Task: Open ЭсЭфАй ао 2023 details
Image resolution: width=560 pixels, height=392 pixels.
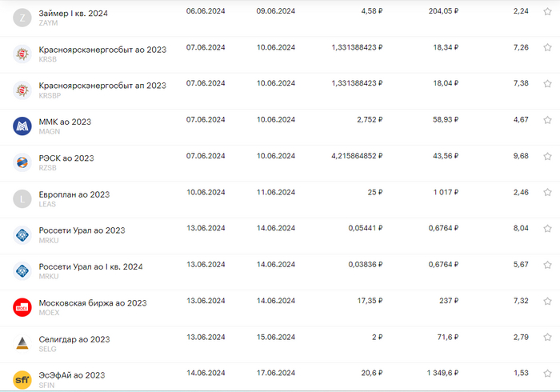Action: pos(72,375)
